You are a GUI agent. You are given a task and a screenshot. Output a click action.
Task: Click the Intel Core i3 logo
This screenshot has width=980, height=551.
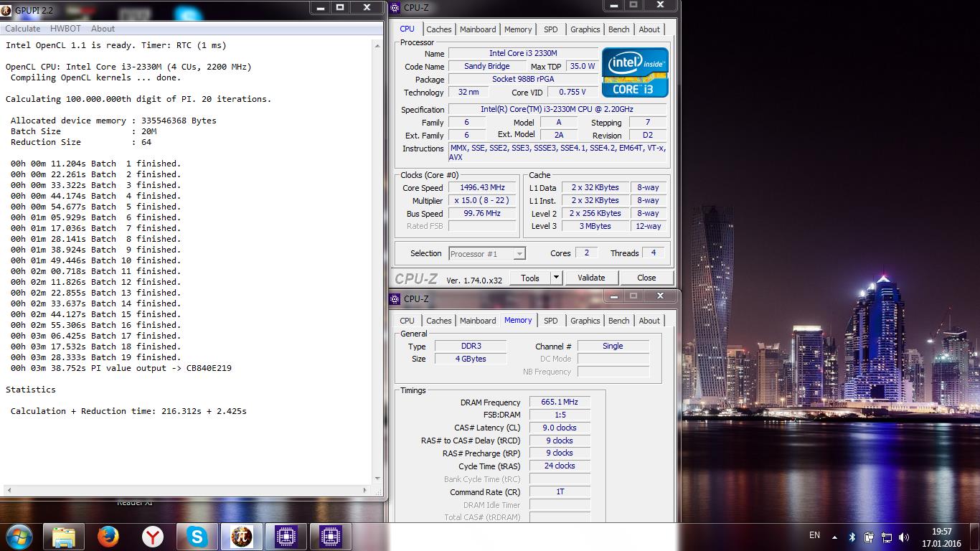coord(635,72)
